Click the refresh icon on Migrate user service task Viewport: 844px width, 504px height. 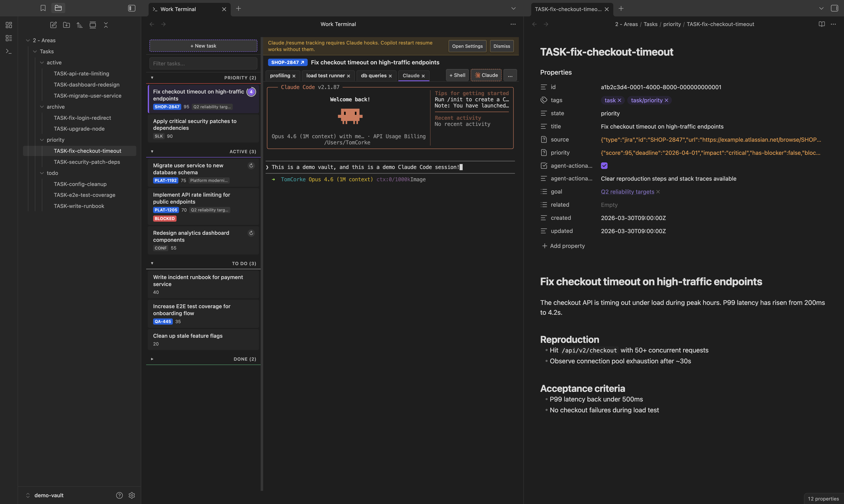coord(251,165)
